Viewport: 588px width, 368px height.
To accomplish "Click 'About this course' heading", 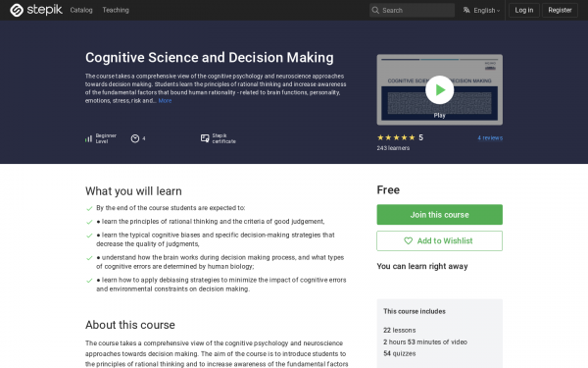I will (130, 325).
